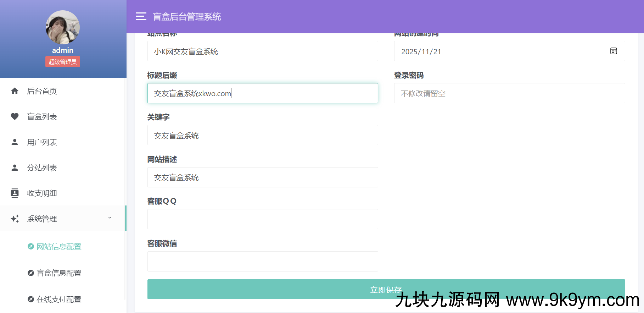
Task: Click the admin avatar photo
Action: [x=63, y=27]
